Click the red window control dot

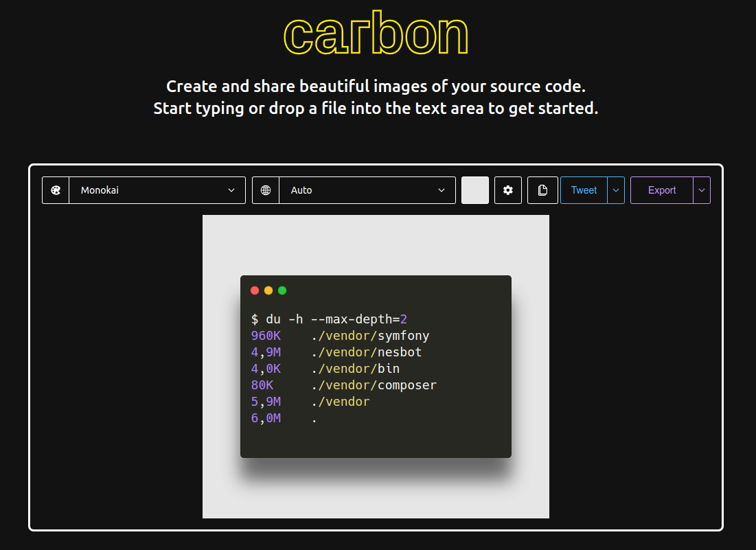click(x=255, y=290)
